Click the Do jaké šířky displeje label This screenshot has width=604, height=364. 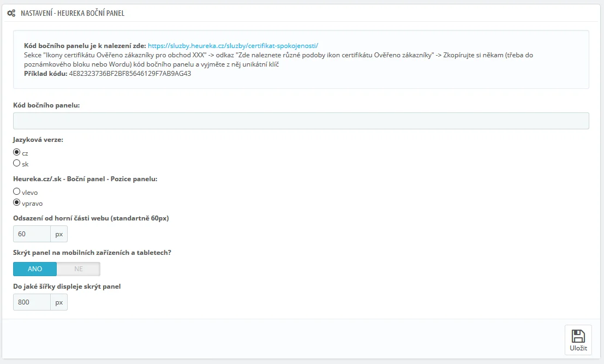pos(67,287)
